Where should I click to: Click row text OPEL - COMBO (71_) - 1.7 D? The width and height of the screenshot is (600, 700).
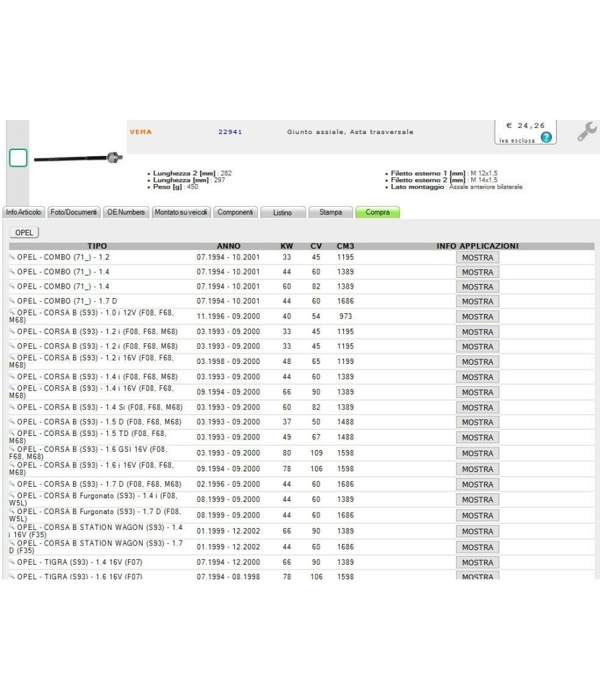click(67, 301)
